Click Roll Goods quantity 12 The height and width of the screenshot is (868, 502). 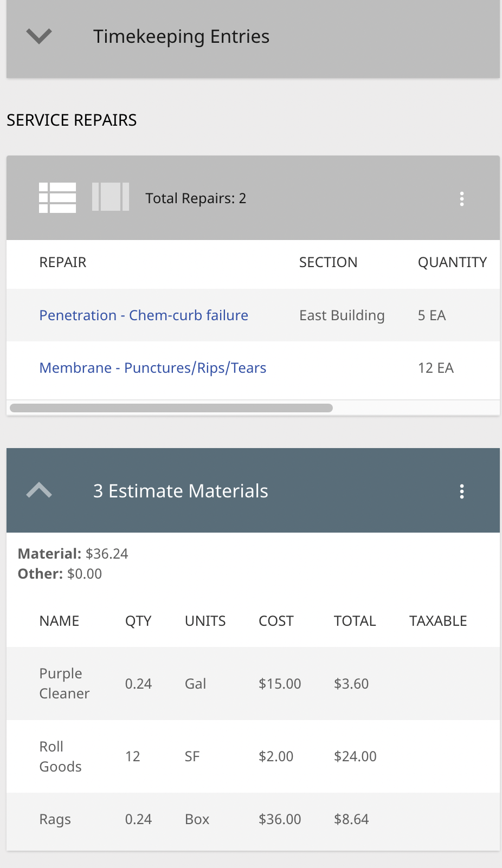(x=132, y=756)
